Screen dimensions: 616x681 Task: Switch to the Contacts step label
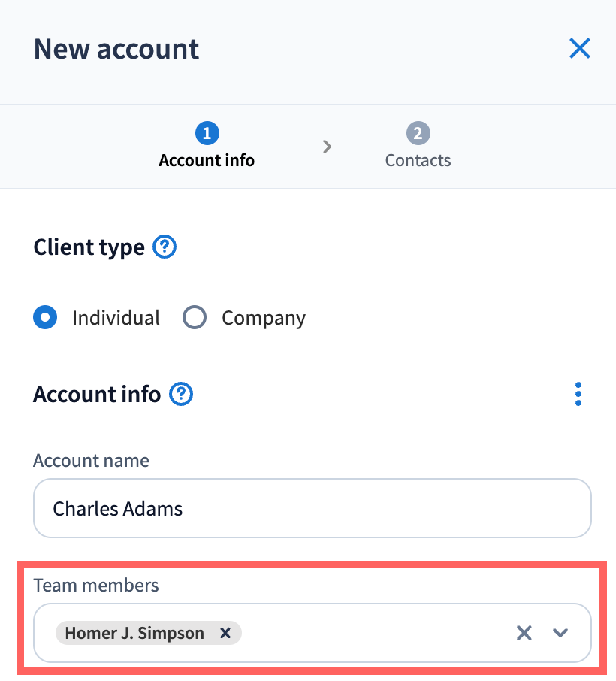(418, 160)
